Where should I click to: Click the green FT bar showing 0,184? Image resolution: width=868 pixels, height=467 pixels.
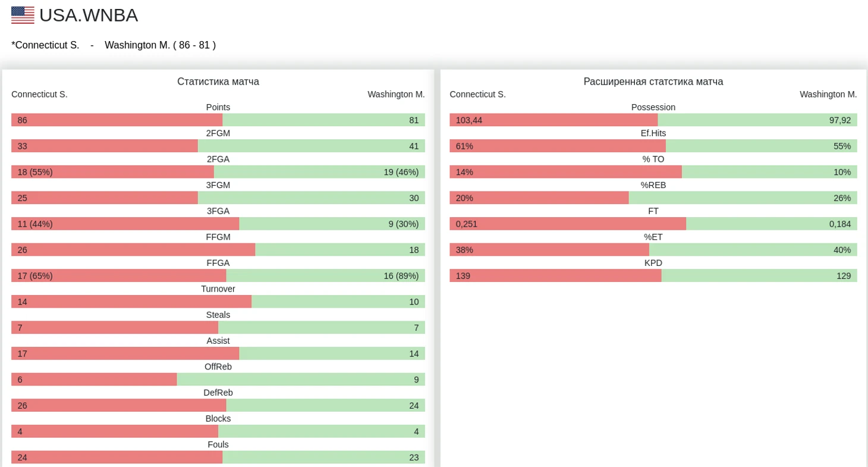point(771,224)
